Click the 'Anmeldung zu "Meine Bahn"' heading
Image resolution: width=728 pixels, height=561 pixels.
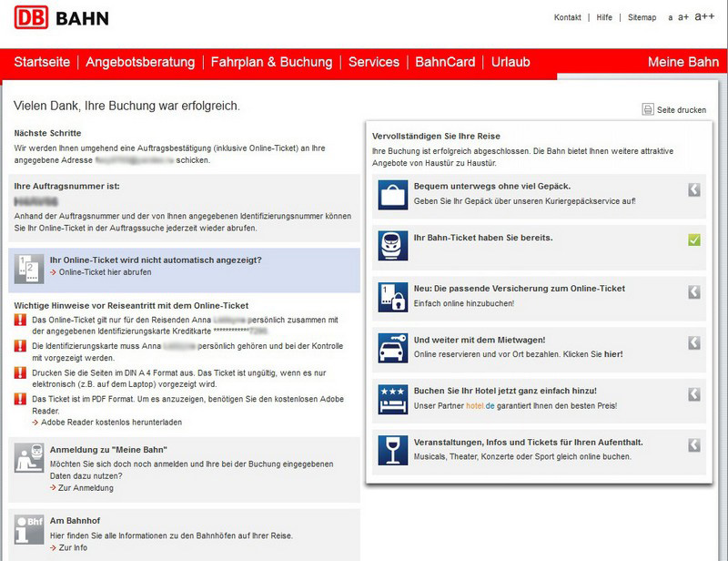point(108,450)
